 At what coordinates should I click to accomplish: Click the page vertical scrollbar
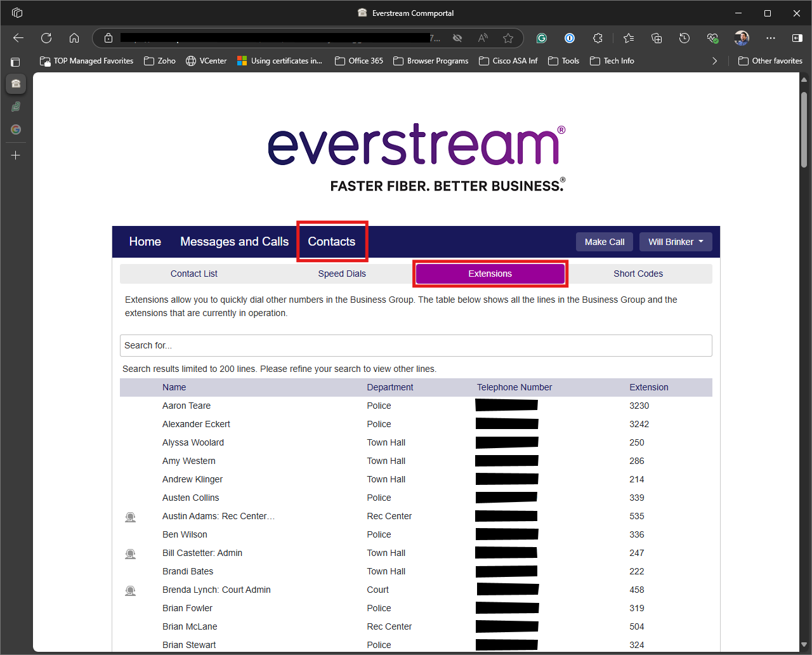(x=804, y=129)
